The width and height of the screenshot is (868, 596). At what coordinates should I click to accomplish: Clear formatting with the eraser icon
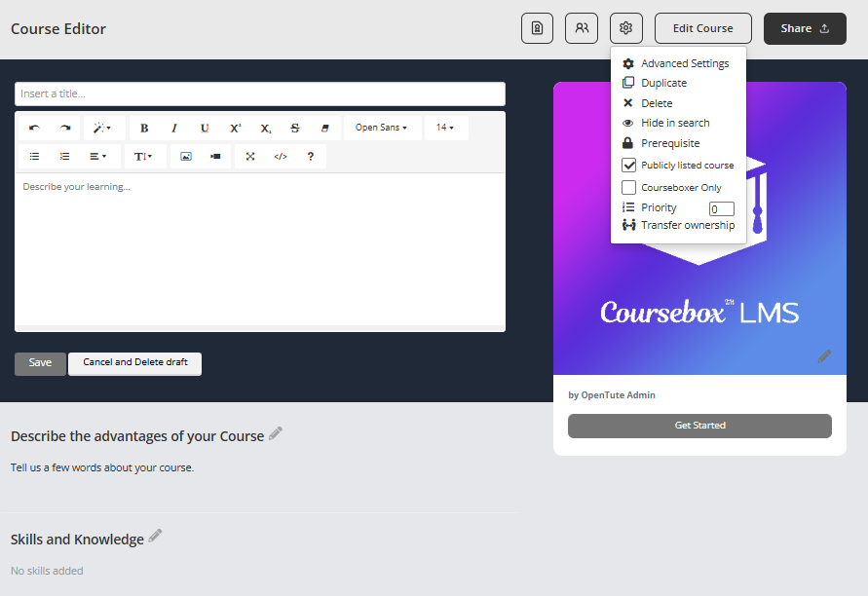tap(325, 128)
